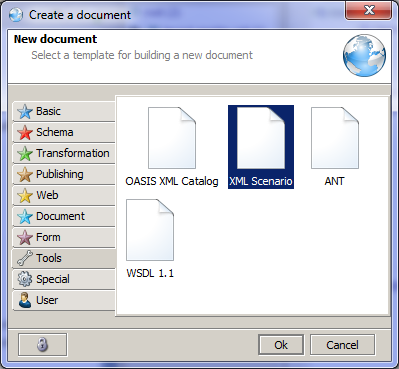Open the Form category tab
This screenshot has height=369, width=399.
64,237
